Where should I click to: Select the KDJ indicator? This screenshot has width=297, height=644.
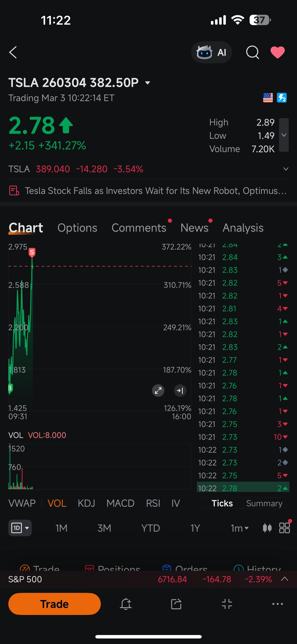[86, 503]
